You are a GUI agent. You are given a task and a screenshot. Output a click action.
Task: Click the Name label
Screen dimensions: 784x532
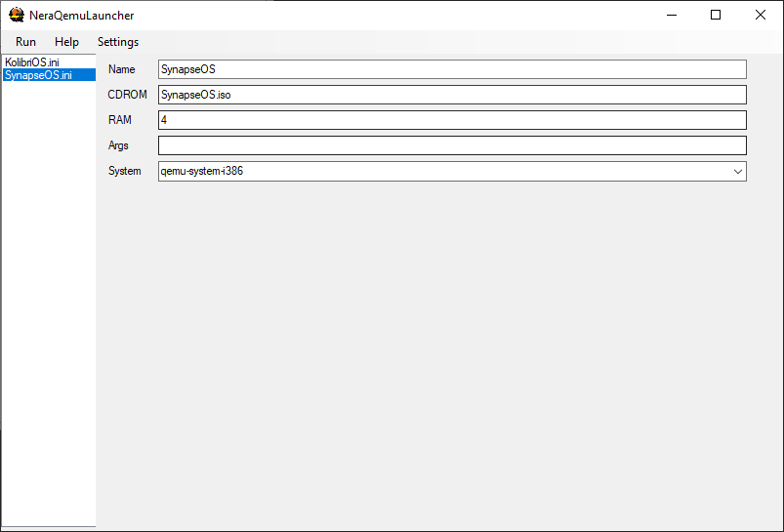(x=121, y=69)
